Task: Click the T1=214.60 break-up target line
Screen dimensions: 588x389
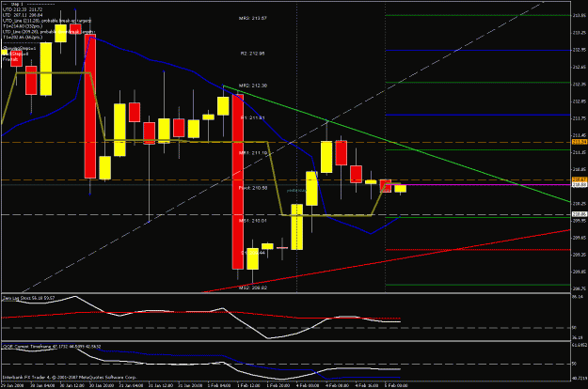Action: pos(23,26)
